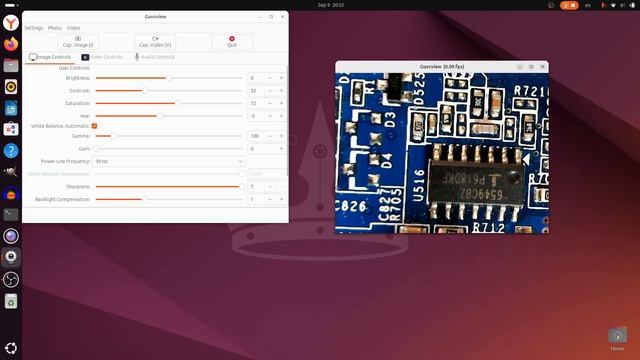This screenshot has height=360, width=640.
Task: Click the Contrast value field showing 32
Action: [x=256, y=91]
